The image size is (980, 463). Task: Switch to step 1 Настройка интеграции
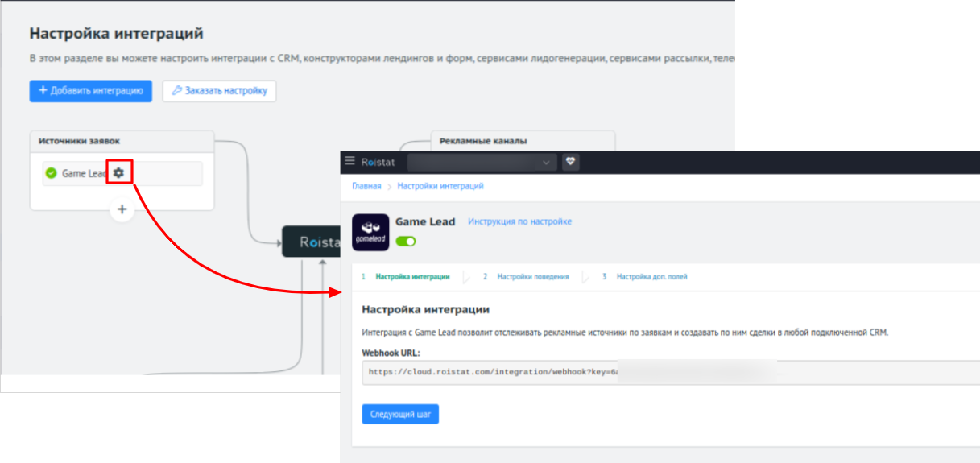pyautogui.click(x=412, y=276)
